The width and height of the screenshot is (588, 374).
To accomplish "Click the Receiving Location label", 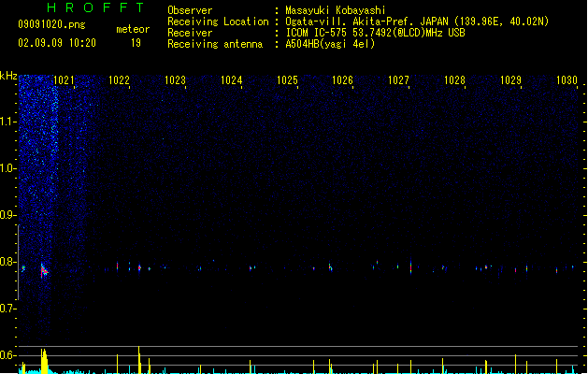I will pos(218,22).
